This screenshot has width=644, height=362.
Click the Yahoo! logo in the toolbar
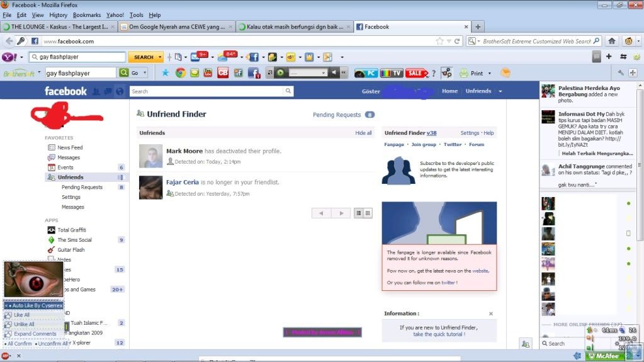9,57
